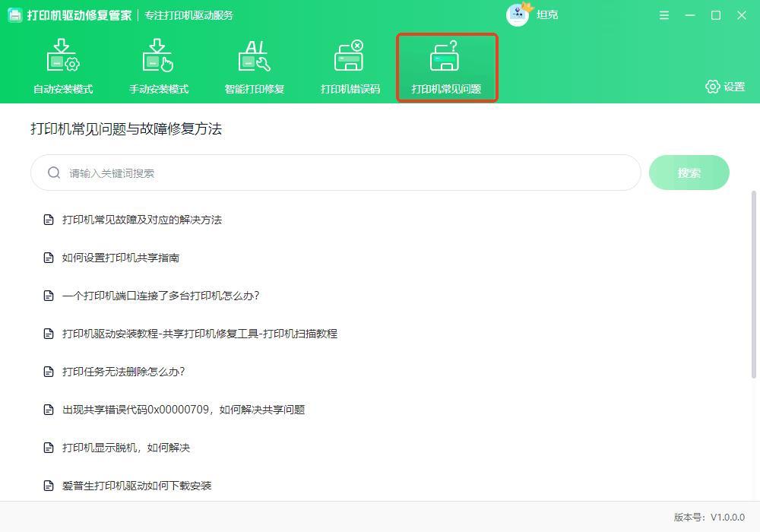Open 打印机驱动安装教程 tutorial article

click(x=199, y=334)
